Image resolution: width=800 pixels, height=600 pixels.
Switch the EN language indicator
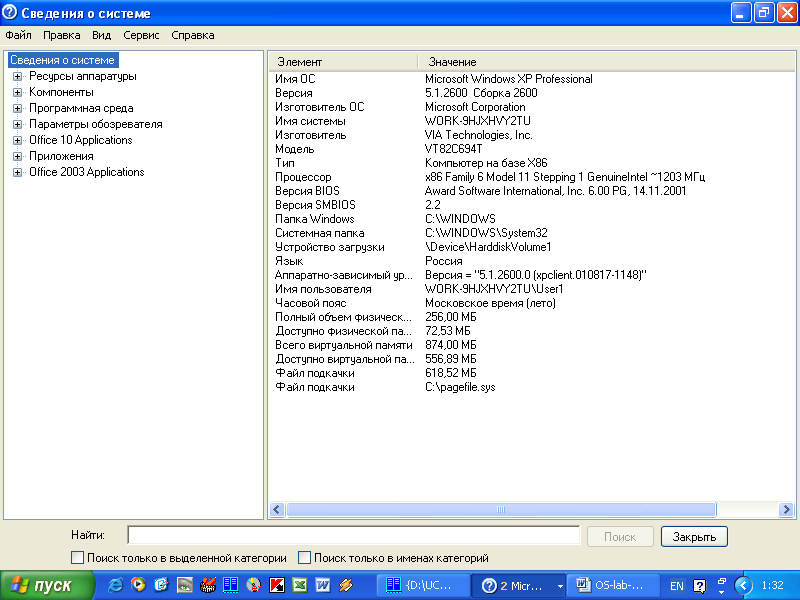(677, 586)
